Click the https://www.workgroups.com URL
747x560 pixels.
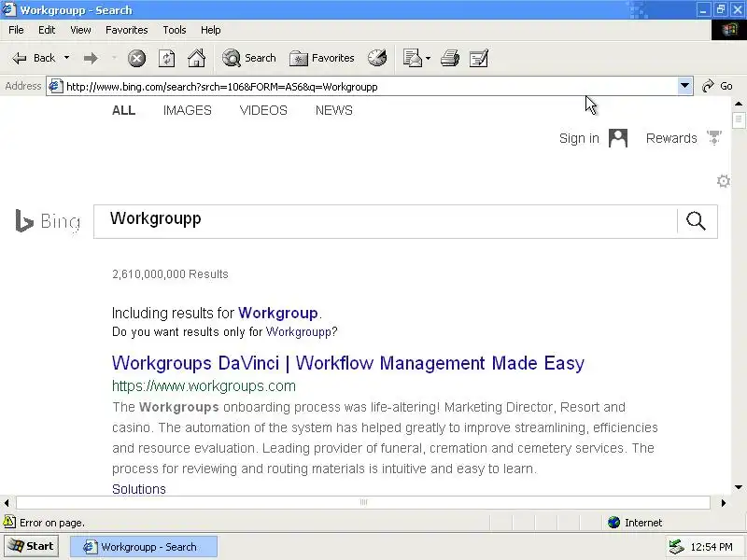(204, 386)
